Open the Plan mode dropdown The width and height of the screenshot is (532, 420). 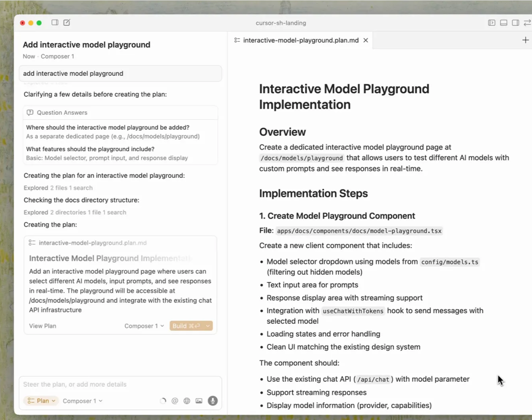tap(41, 401)
